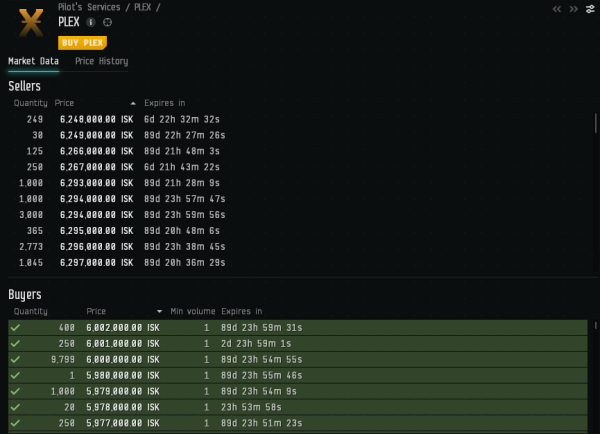Click the checkmark on 5,978,000.00 ISK buy order
600x434 pixels.
(x=15, y=407)
